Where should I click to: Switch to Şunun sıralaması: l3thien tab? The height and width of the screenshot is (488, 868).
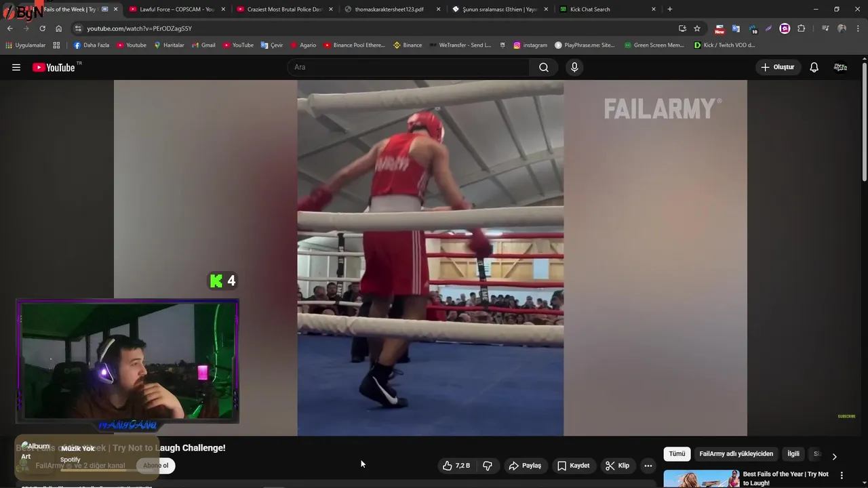(500, 9)
